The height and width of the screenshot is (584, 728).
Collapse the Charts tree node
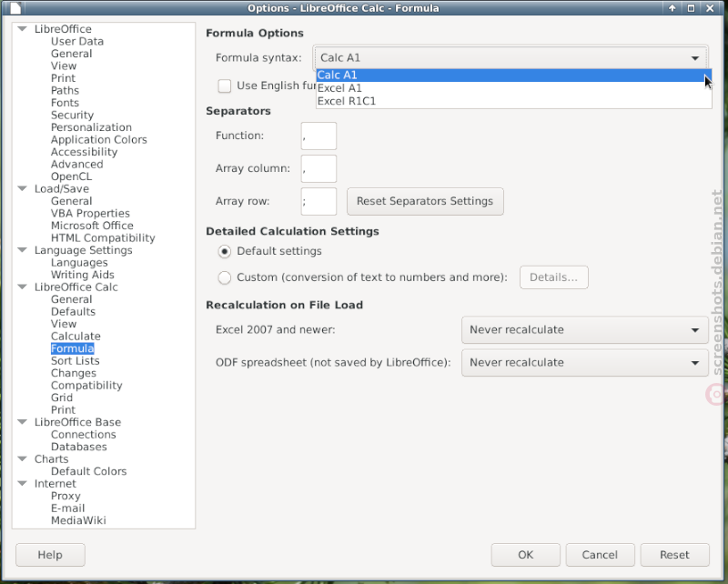(22, 458)
